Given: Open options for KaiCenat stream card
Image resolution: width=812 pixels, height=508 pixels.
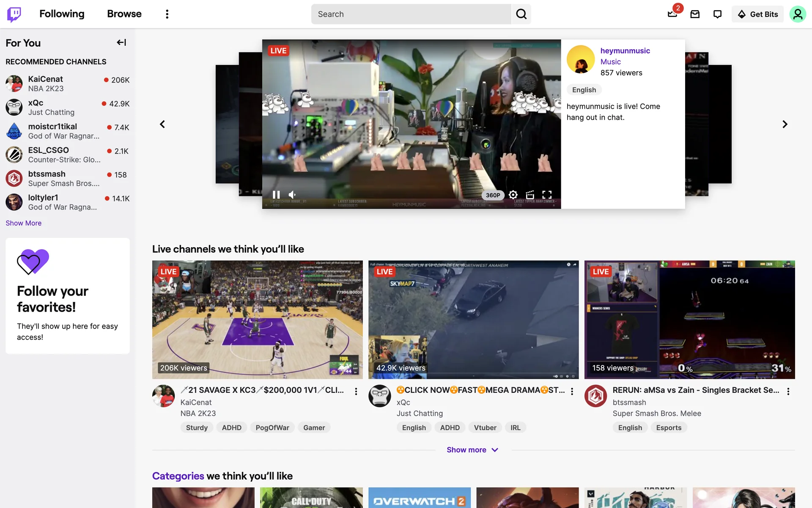Looking at the screenshot, I should [356, 391].
